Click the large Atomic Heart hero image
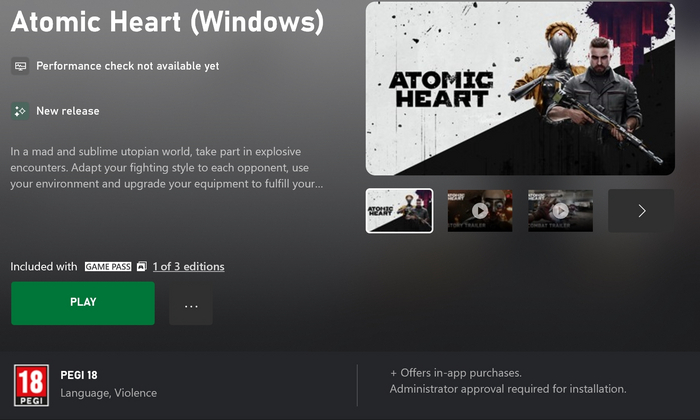The width and height of the screenshot is (700, 420). 520,88
